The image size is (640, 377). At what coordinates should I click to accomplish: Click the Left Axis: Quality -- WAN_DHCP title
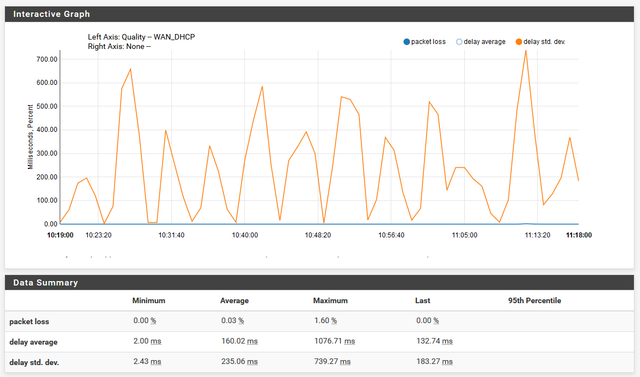coord(141,37)
